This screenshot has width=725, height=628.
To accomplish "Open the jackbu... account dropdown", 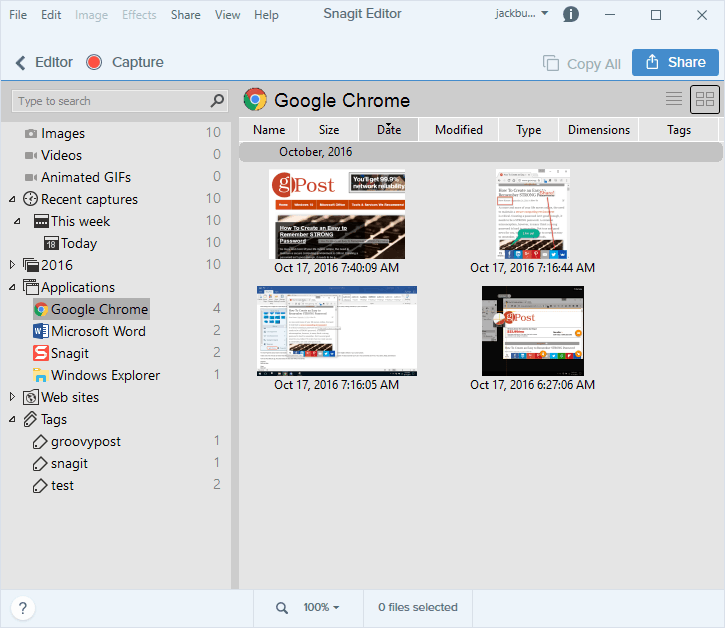I will point(522,14).
